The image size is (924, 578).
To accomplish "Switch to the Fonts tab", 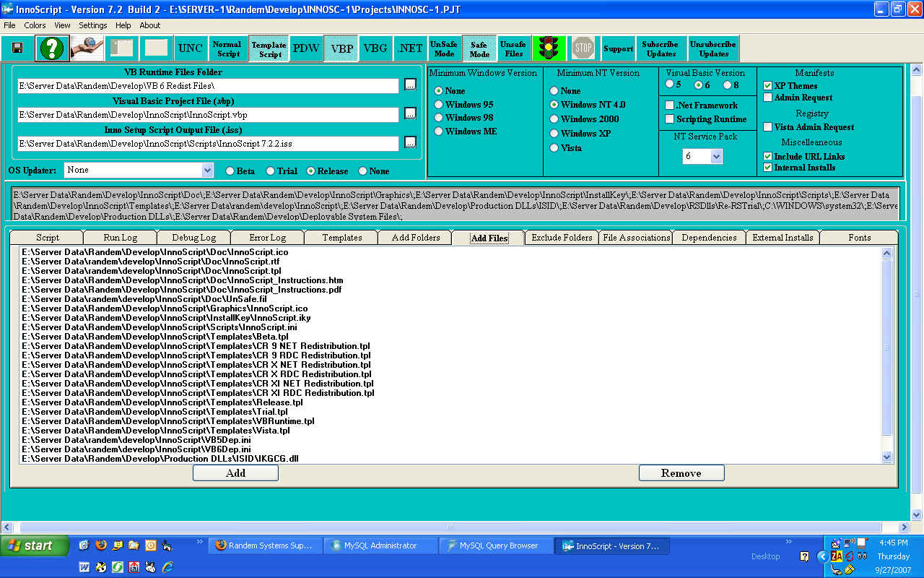I will tap(859, 237).
